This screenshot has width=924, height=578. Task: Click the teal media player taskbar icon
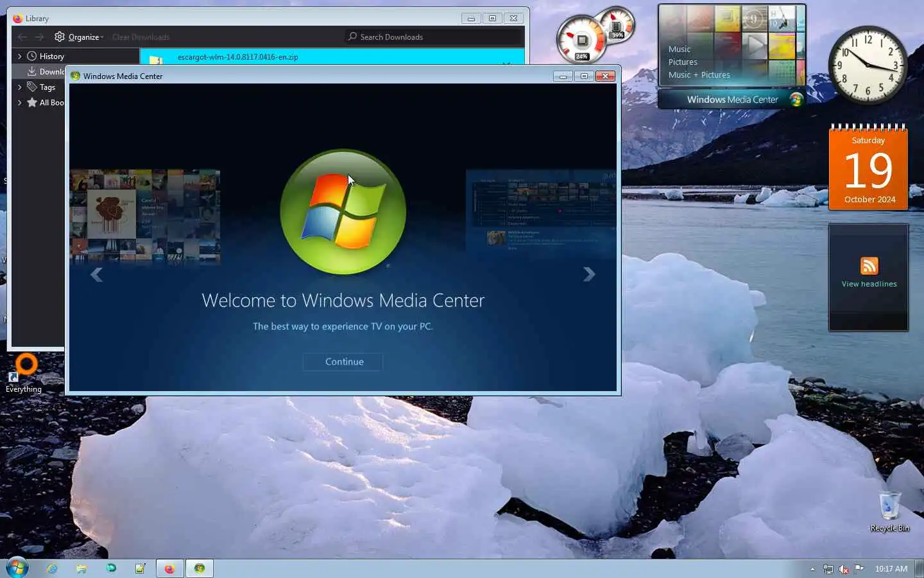coord(111,568)
